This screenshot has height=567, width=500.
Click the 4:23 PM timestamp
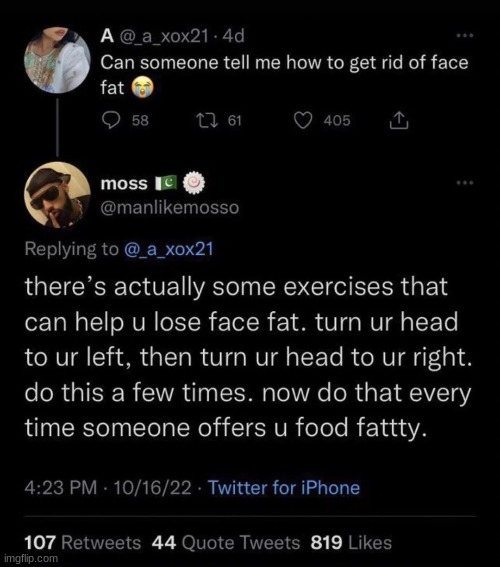click(x=61, y=487)
